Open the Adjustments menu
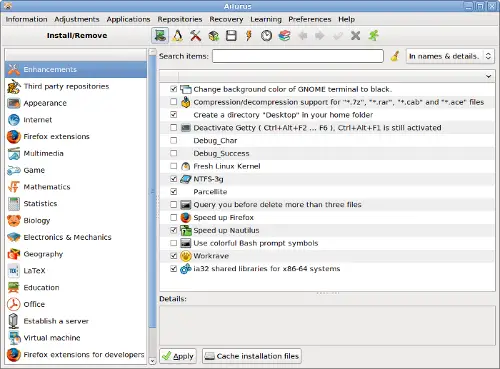Image resolution: width=500 pixels, height=369 pixels. (x=77, y=19)
